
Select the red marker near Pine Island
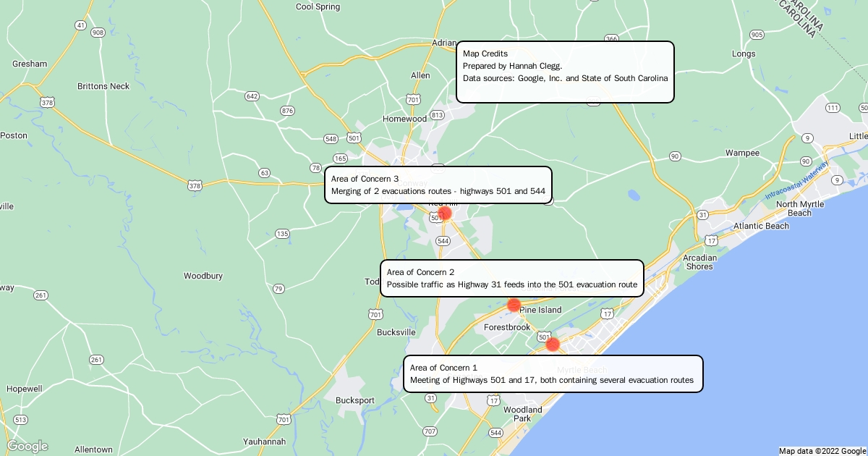[514, 305]
